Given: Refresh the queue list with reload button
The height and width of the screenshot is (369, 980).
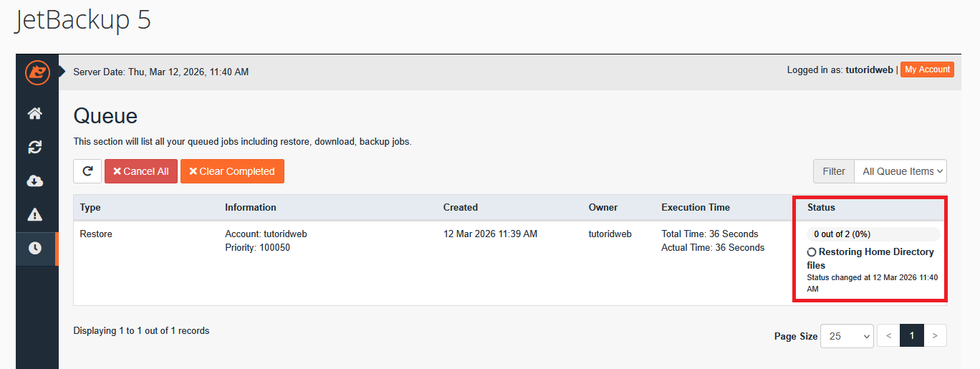Looking at the screenshot, I should point(87,171).
